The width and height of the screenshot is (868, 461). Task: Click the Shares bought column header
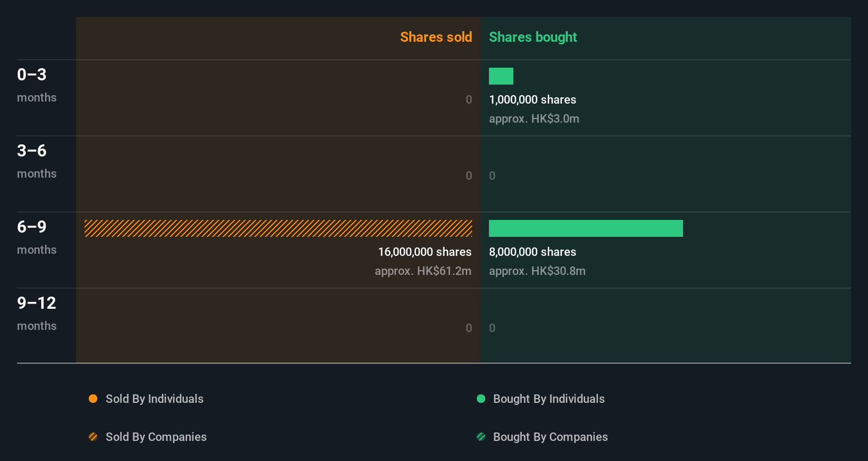tap(533, 37)
